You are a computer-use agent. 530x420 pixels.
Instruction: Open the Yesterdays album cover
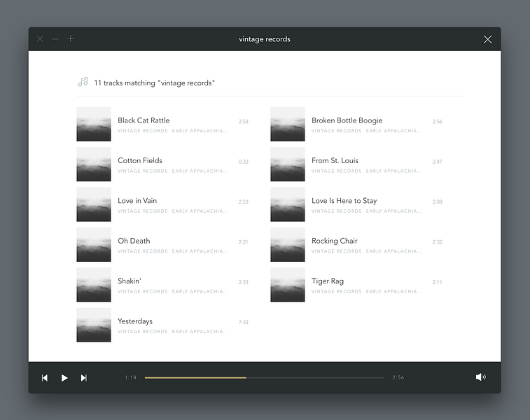click(x=94, y=325)
